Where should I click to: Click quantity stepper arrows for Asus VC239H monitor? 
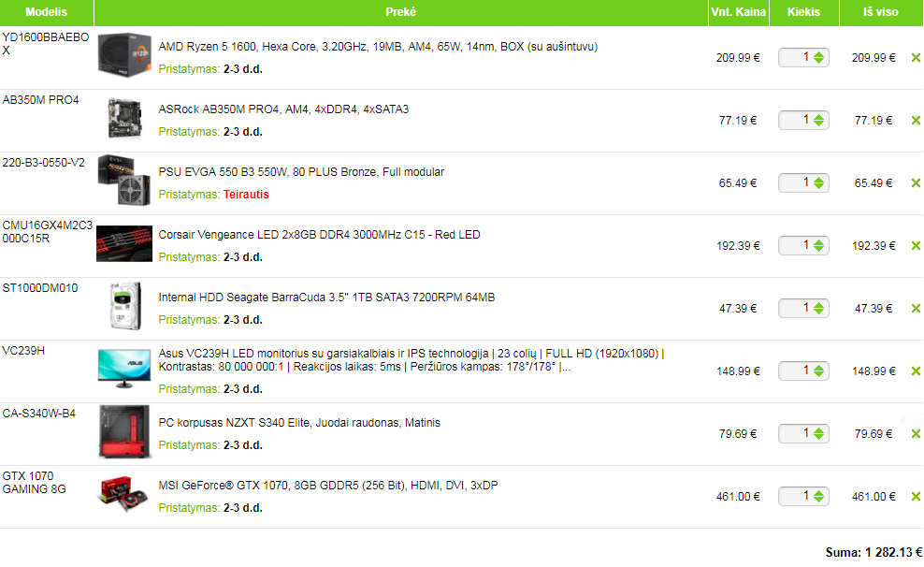pyautogui.click(x=818, y=371)
